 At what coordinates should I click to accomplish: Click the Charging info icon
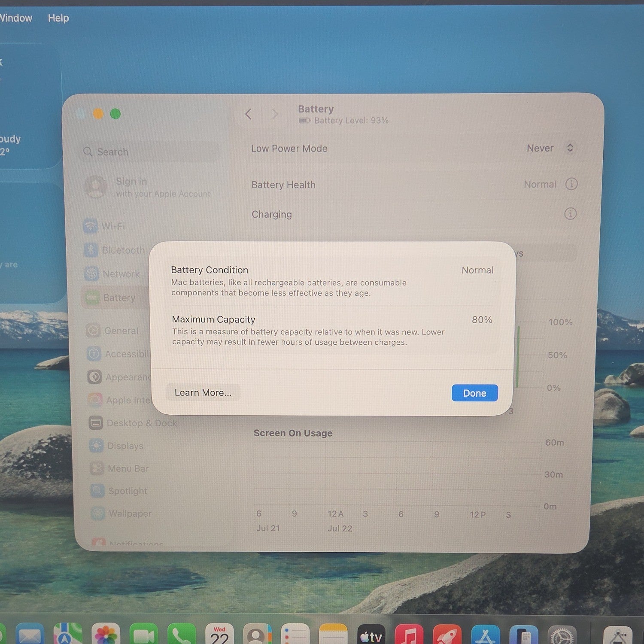click(x=570, y=214)
